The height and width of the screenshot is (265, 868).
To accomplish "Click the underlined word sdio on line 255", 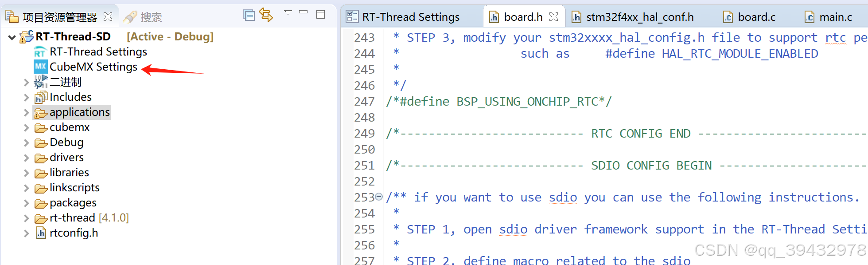I will pyautogui.click(x=513, y=229).
